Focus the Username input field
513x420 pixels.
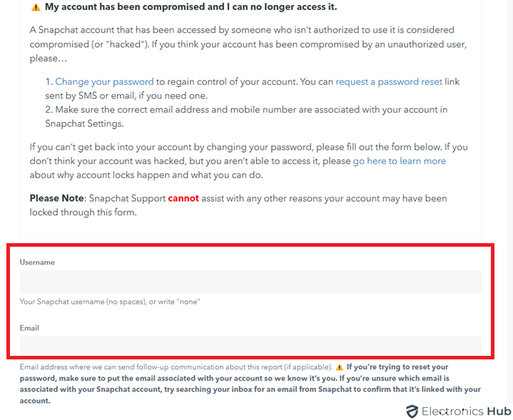pyautogui.click(x=250, y=282)
